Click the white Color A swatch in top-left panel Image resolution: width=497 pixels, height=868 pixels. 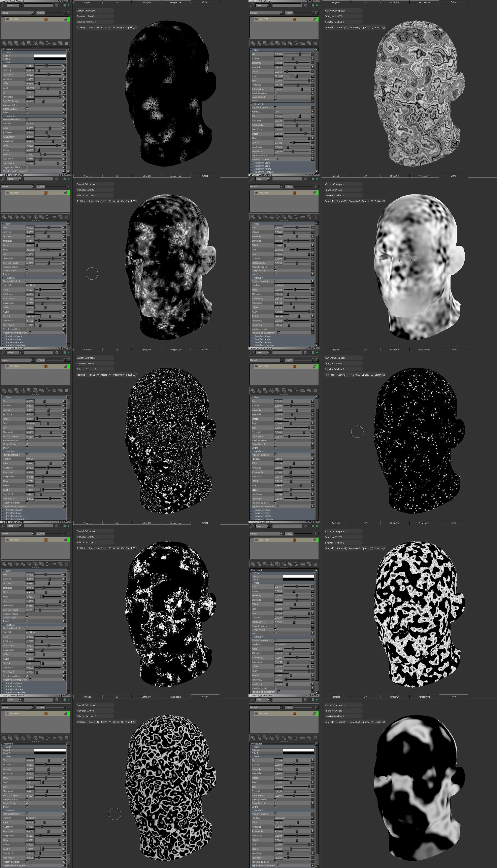click(x=50, y=56)
